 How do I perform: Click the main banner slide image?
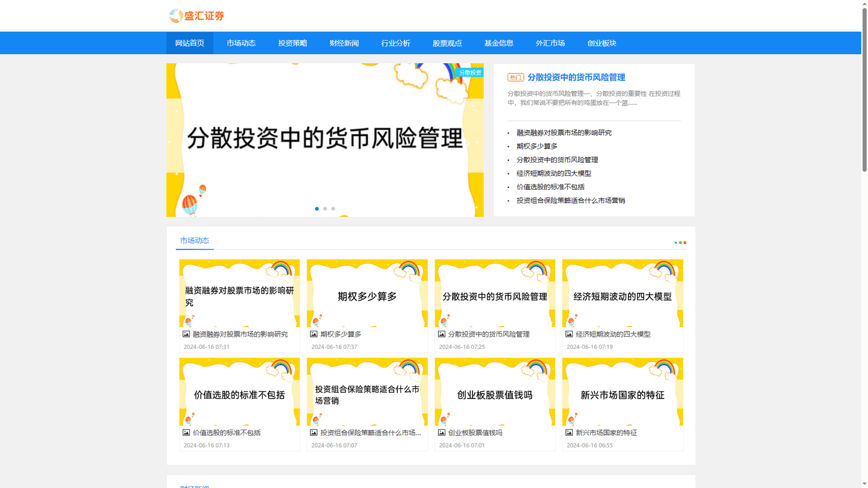click(325, 140)
